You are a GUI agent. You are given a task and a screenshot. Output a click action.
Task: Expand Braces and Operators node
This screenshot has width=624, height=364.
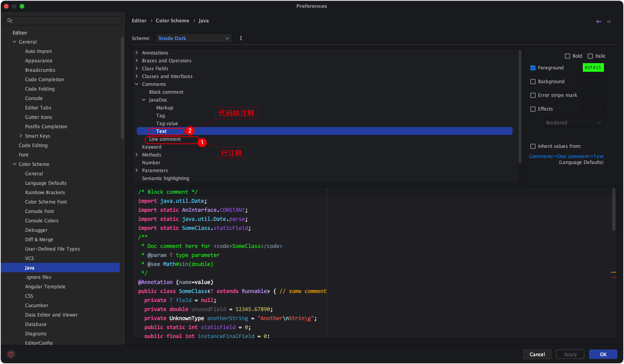pos(137,60)
